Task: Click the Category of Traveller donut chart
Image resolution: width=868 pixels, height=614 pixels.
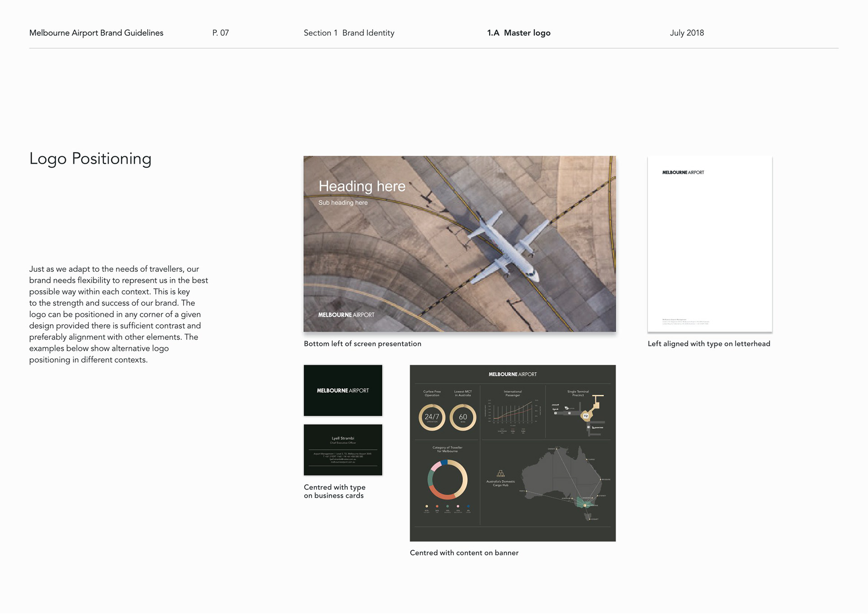Action: [x=447, y=479]
